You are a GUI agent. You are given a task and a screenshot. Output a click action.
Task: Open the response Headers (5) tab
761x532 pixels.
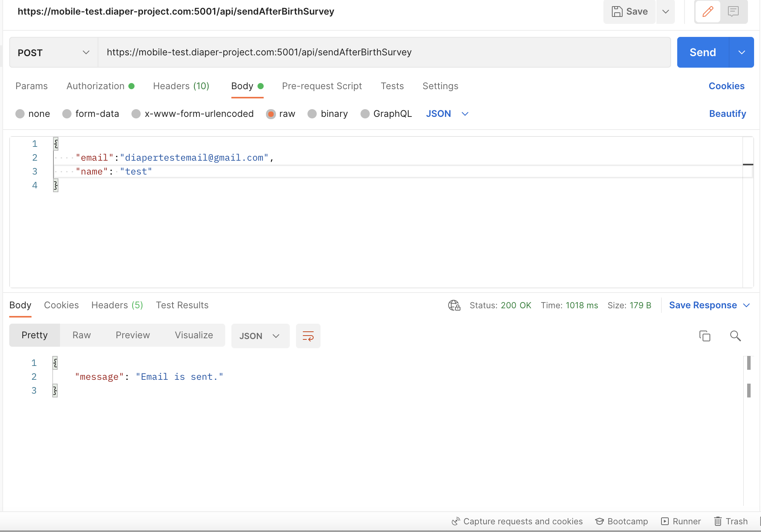point(117,305)
